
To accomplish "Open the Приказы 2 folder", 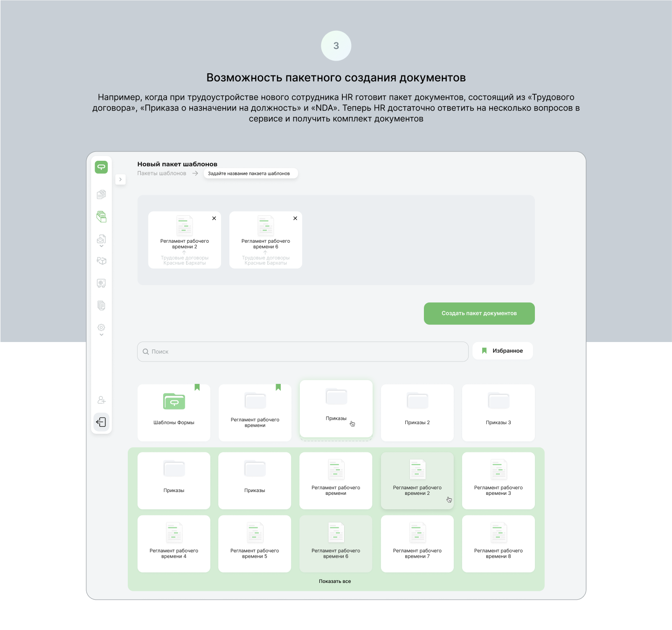I will pyautogui.click(x=417, y=413).
